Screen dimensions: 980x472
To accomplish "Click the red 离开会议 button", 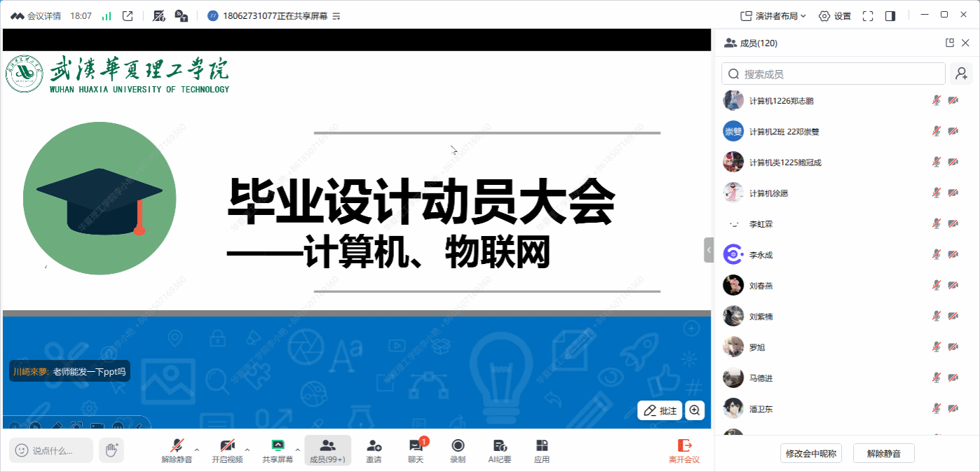I will point(683,450).
